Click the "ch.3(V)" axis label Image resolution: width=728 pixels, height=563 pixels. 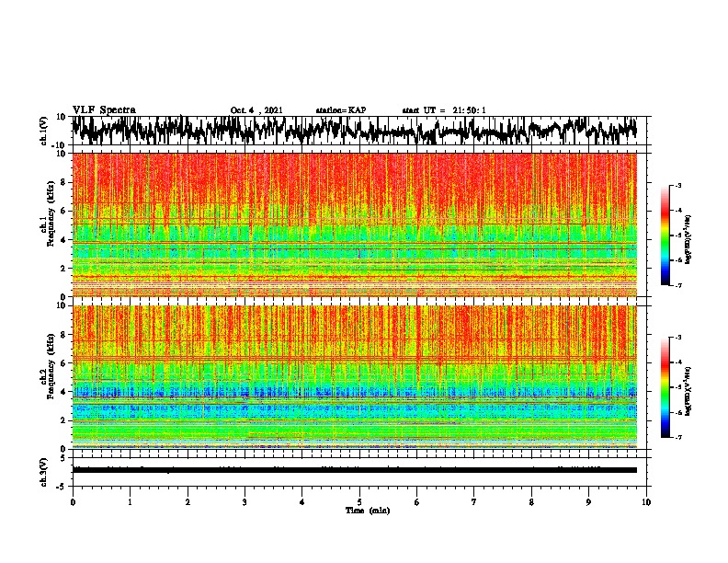pyautogui.click(x=43, y=473)
